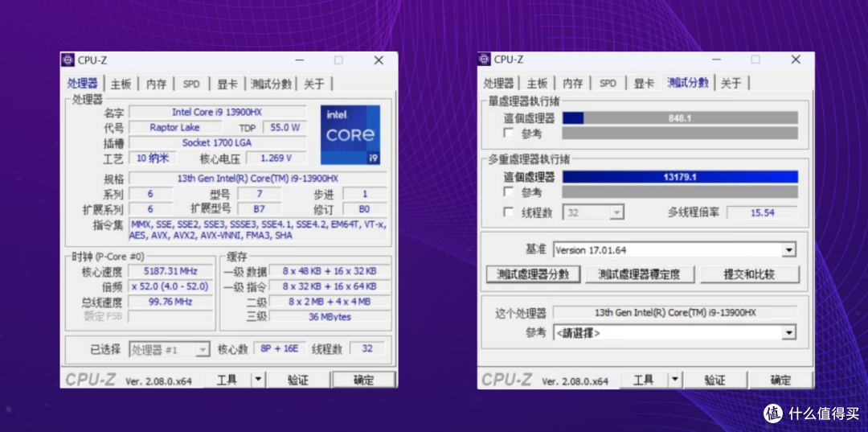This screenshot has height=432, width=868.
Task: Open 关于 tab in the left window
Action: pos(314,84)
